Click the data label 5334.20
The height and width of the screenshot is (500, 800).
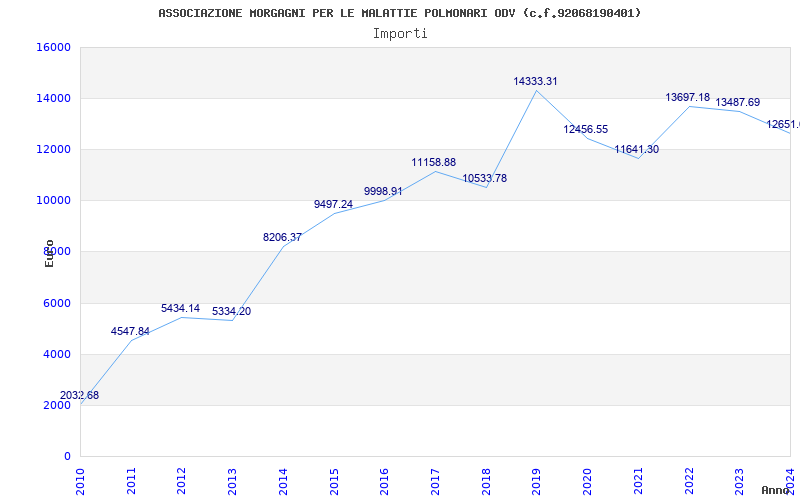(232, 311)
